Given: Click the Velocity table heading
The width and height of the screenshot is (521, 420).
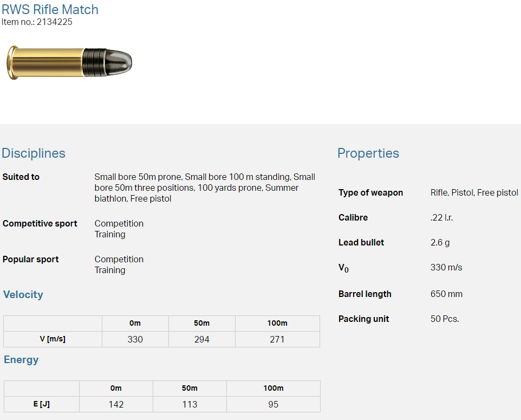Looking at the screenshot, I should 23,295.
